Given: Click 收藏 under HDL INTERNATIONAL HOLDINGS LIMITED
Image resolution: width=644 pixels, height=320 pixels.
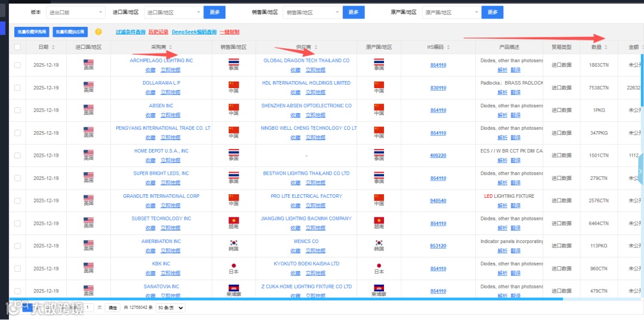Looking at the screenshot, I should 296,92.
